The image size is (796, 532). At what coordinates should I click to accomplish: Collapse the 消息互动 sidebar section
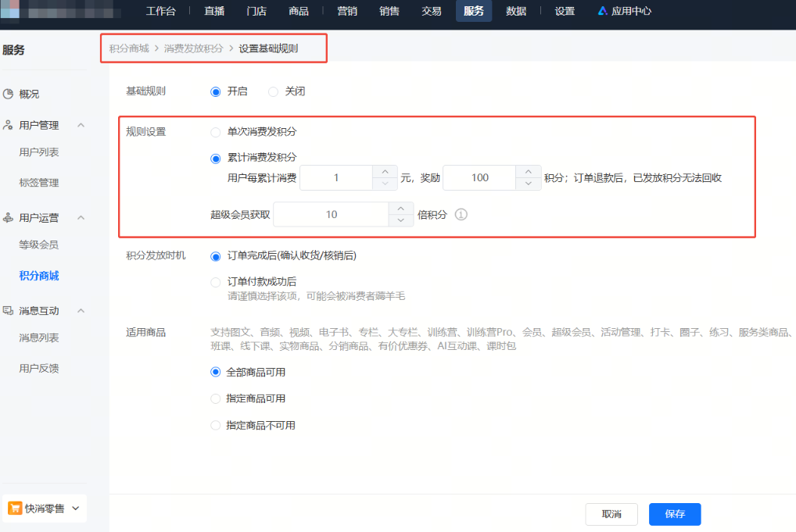[x=81, y=310]
